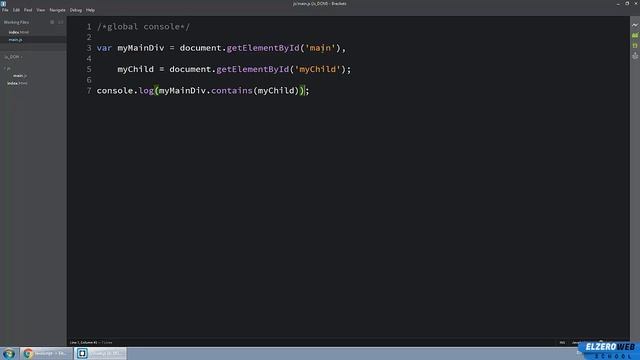Viewport: 640px width, 360px height.
Task: Open the Help menu
Action: click(90, 10)
